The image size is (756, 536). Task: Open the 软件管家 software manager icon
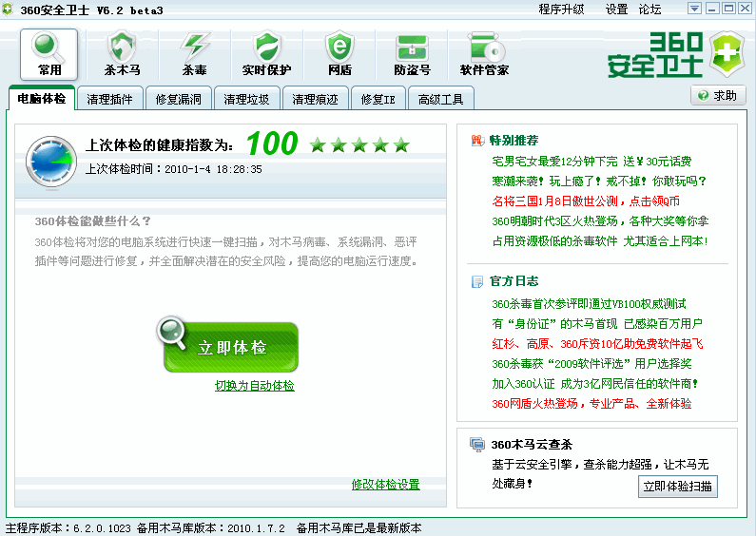484,54
